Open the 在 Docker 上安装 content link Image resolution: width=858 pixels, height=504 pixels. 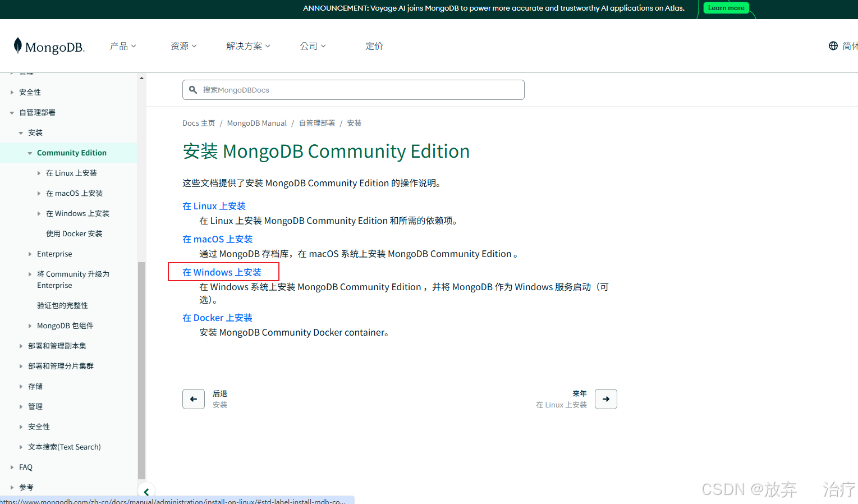(217, 318)
